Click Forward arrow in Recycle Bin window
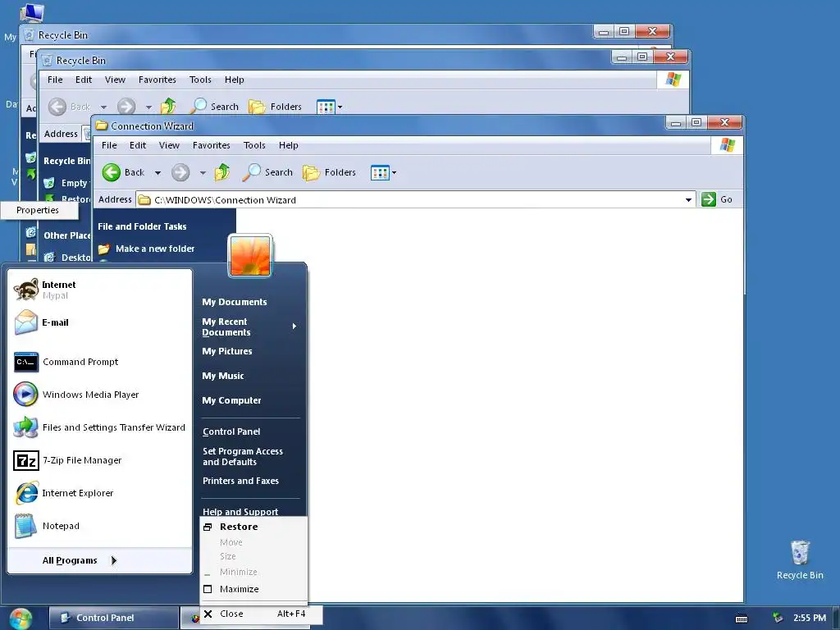840x630 pixels. click(126, 107)
